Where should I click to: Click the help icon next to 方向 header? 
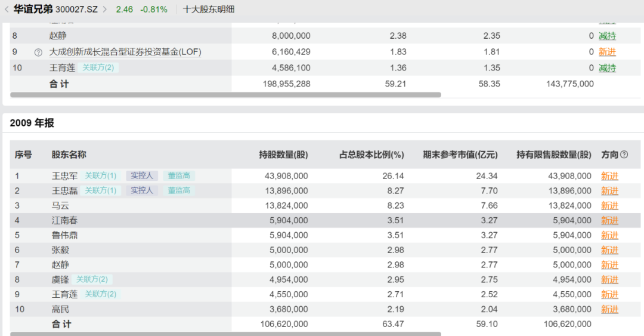pos(624,155)
